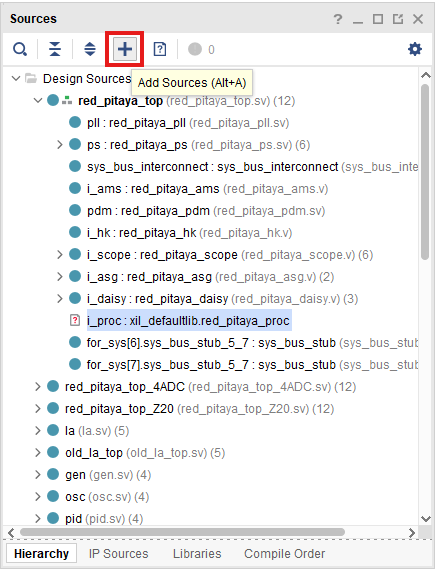Screen dimensions: 435x570
Task: Maximize the Sources panel
Action: pyautogui.click(x=378, y=19)
